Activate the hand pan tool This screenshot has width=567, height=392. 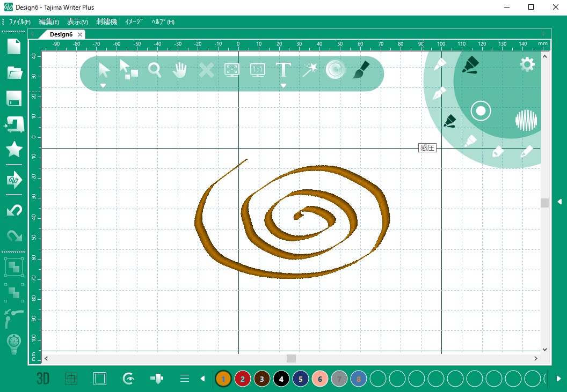coord(180,70)
